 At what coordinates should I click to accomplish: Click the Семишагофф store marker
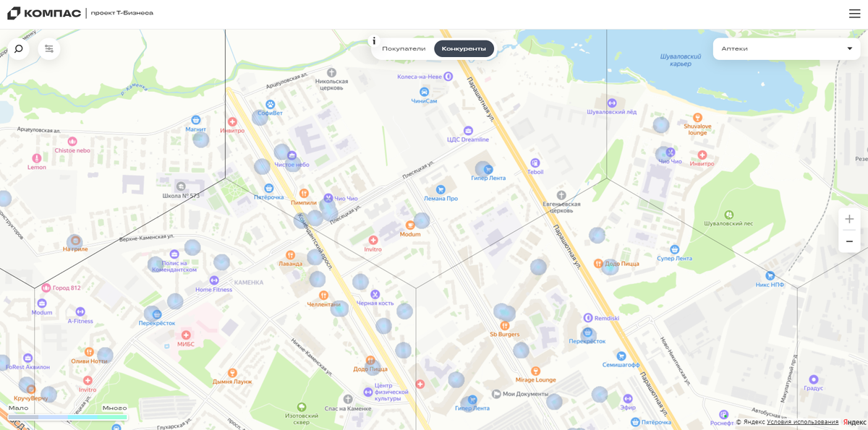point(621,356)
